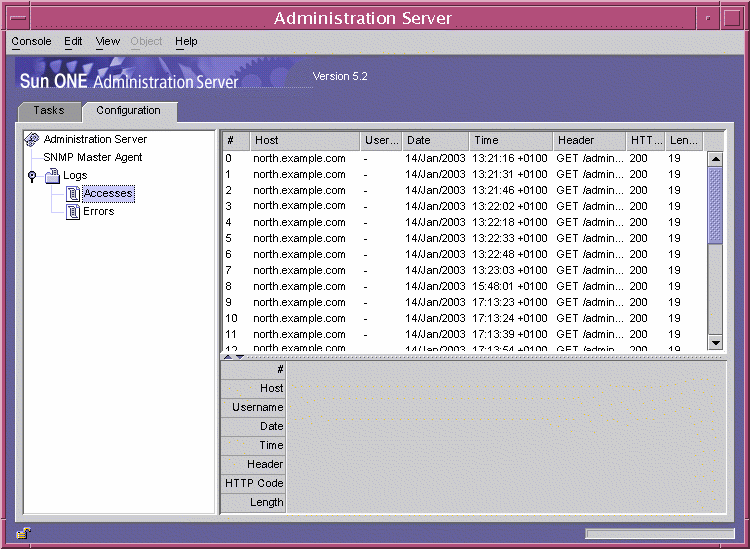
Task: Click the Version 5.2 banner text
Action: [x=340, y=77]
